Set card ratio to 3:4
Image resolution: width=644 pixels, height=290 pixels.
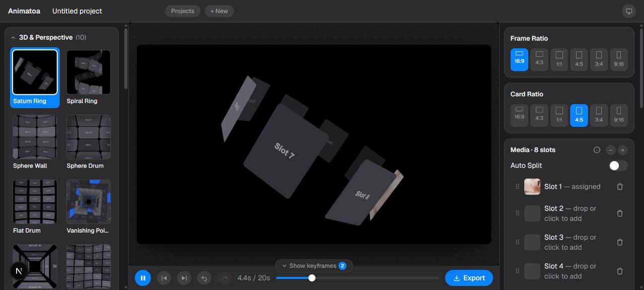pyautogui.click(x=599, y=115)
